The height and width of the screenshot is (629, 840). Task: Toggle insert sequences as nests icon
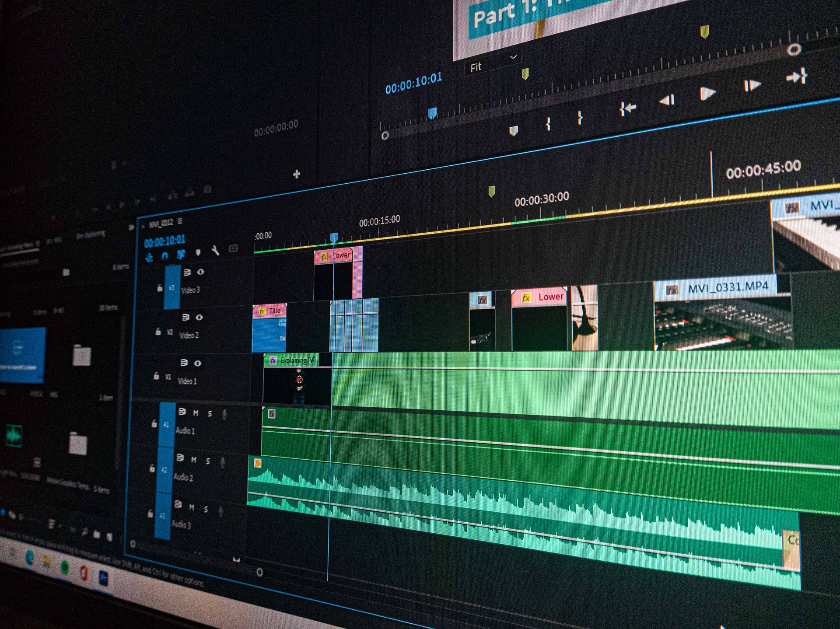pyautogui.click(x=149, y=257)
